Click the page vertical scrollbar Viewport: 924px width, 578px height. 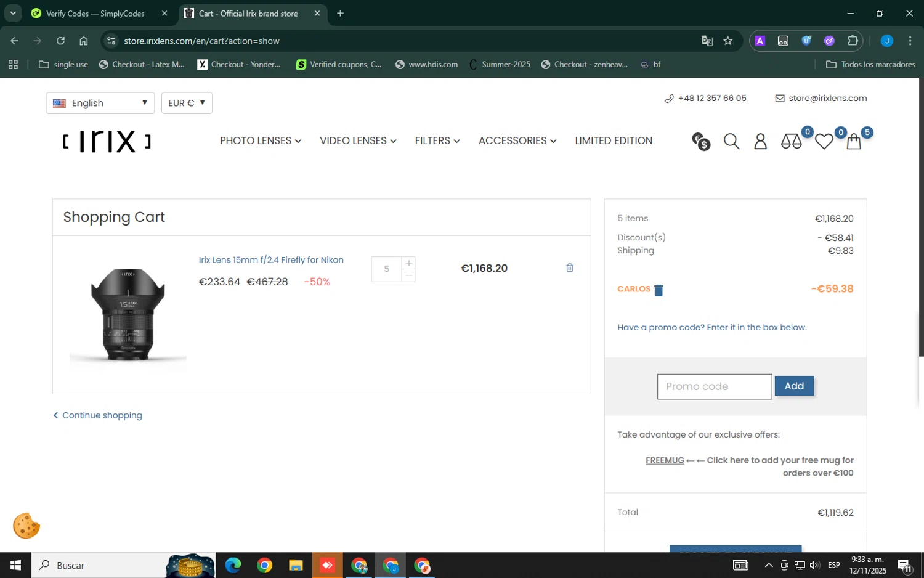[921, 217]
